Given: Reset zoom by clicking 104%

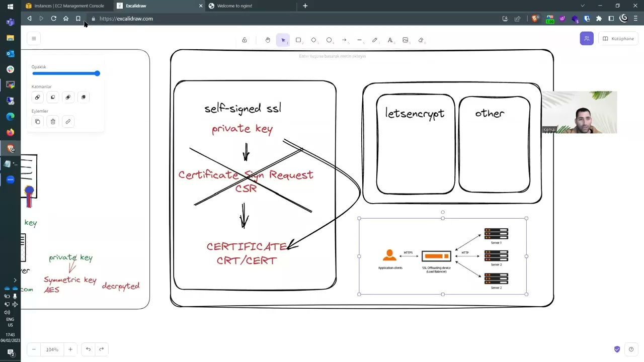Looking at the screenshot, I should (52, 349).
